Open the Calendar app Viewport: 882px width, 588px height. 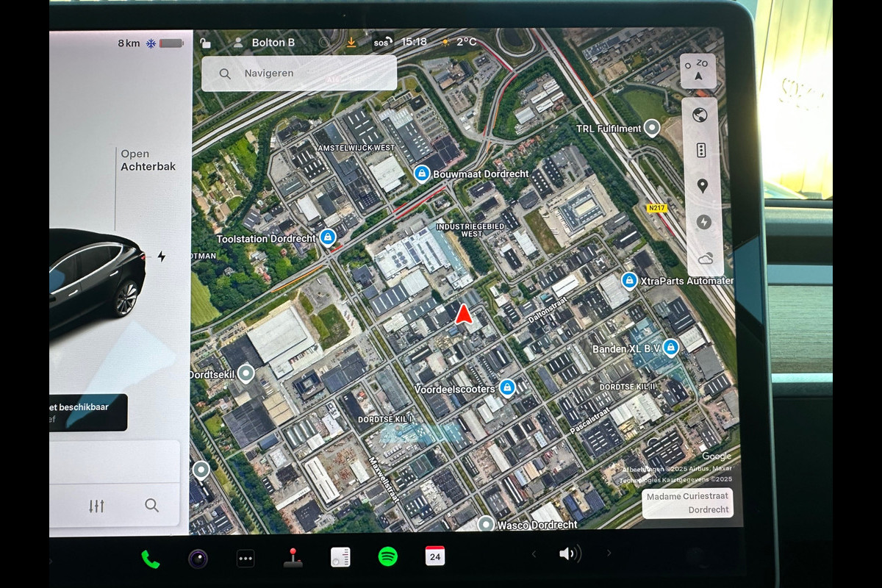click(x=435, y=556)
